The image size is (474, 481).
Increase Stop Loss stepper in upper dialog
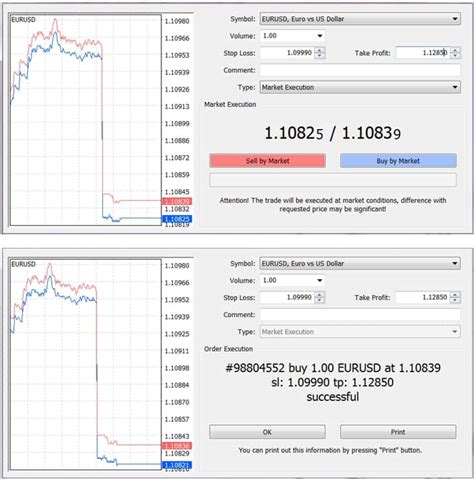(x=320, y=50)
